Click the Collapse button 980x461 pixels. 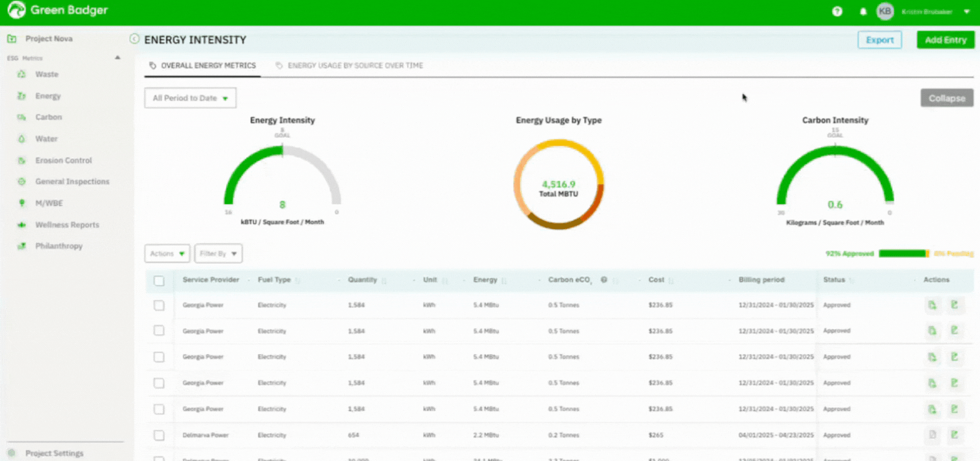(x=947, y=98)
